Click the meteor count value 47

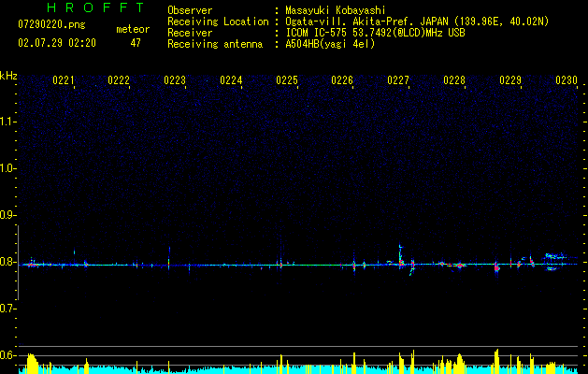pyautogui.click(x=136, y=43)
